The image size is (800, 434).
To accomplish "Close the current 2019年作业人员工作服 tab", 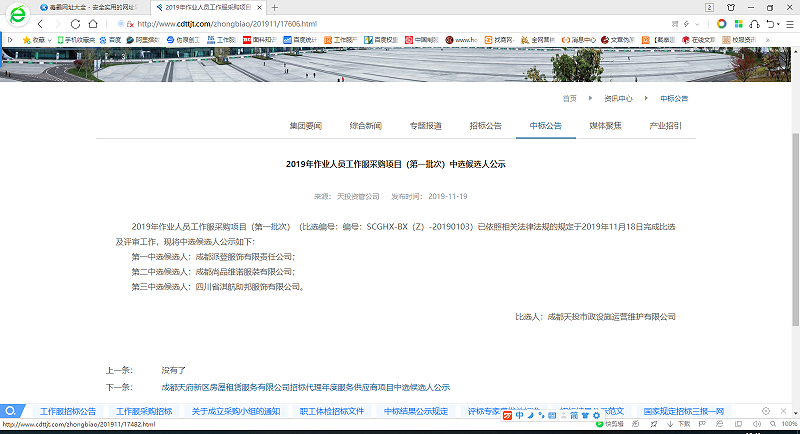I will point(259,7).
